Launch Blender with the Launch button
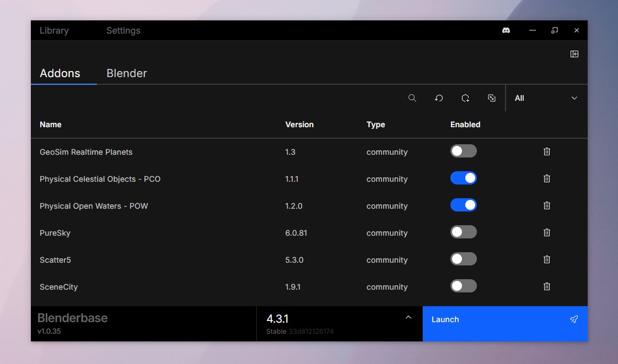Viewport: 618px width, 364px height. (505, 323)
